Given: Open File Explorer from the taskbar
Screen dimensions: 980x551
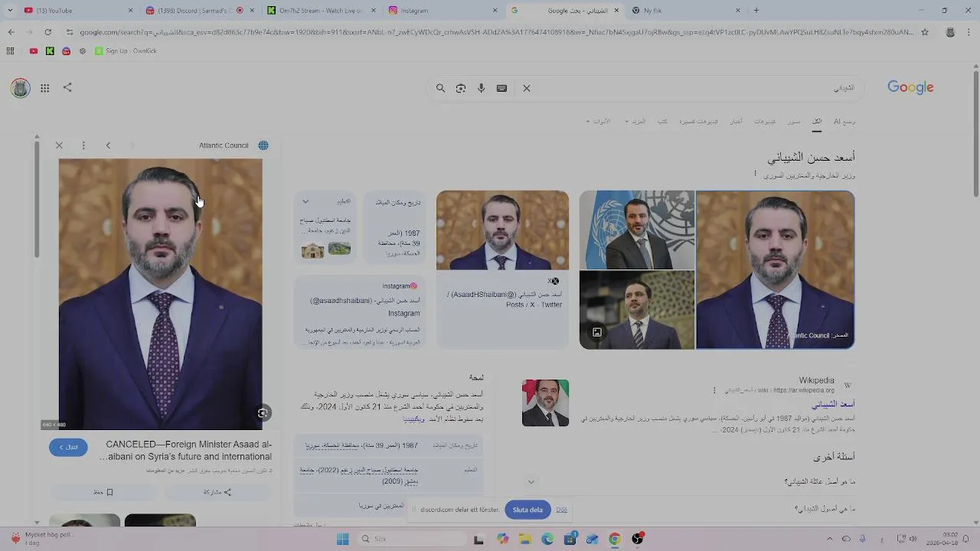Looking at the screenshot, I should (525, 540).
